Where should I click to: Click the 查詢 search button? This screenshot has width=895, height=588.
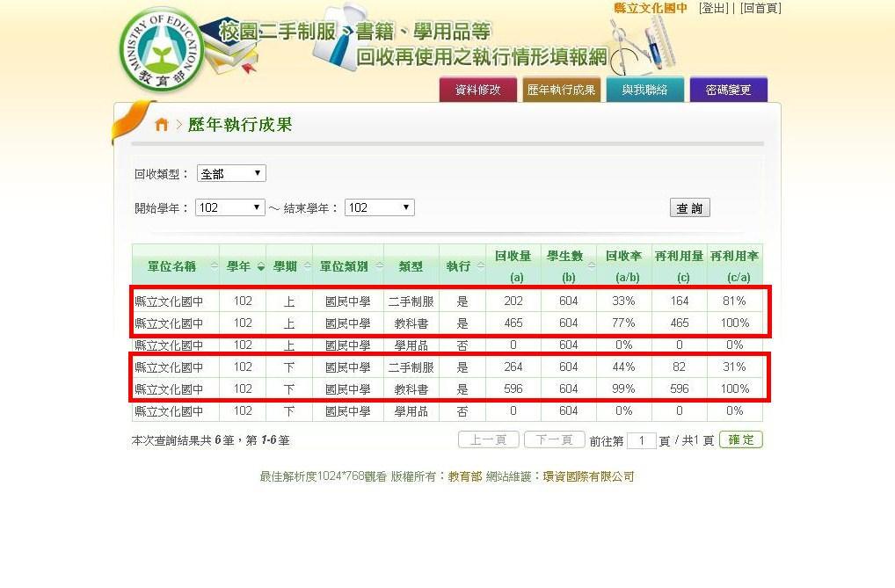click(689, 208)
